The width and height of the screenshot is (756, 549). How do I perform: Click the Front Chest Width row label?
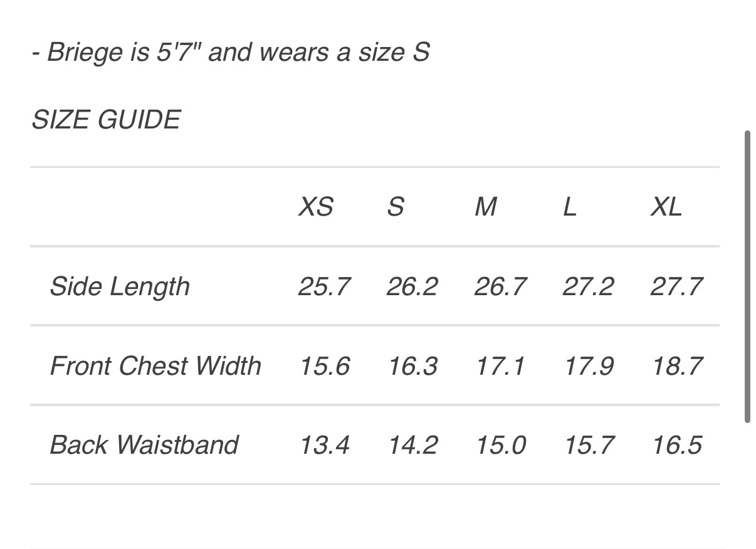[155, 366]
